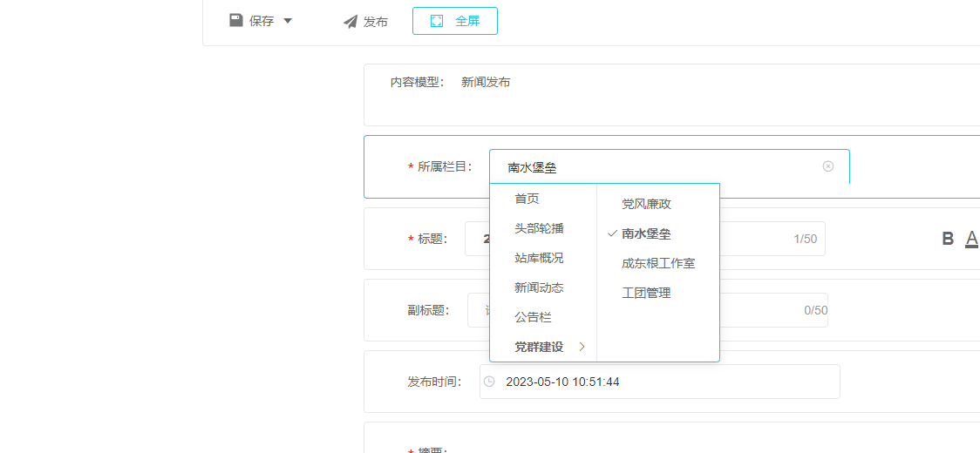The height and width of the screenshot is (453, 980).
Task: Choose the 站库概况 category
Action: click(x=539, y=258)
